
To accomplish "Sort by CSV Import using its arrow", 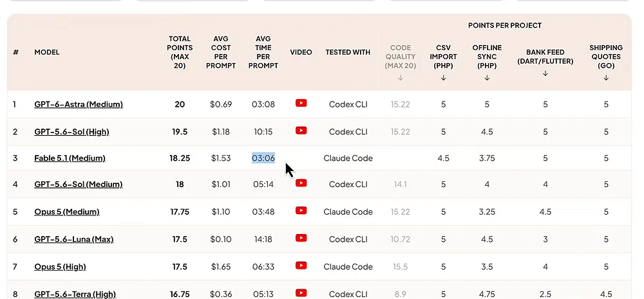I will pyautogui.click(x=443, y=78).
